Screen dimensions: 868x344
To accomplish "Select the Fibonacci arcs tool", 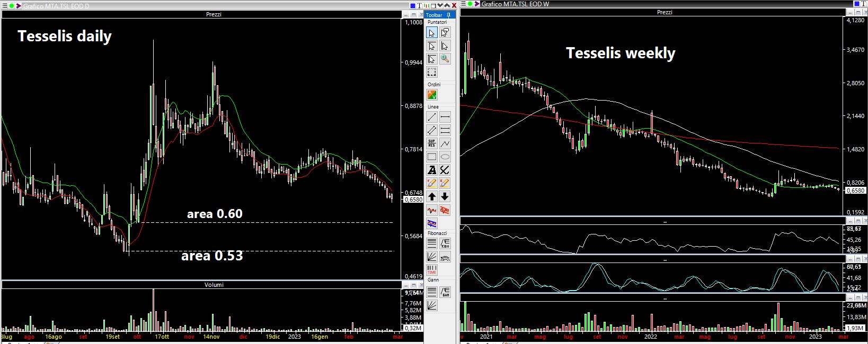I will click(x=445, y=257).
